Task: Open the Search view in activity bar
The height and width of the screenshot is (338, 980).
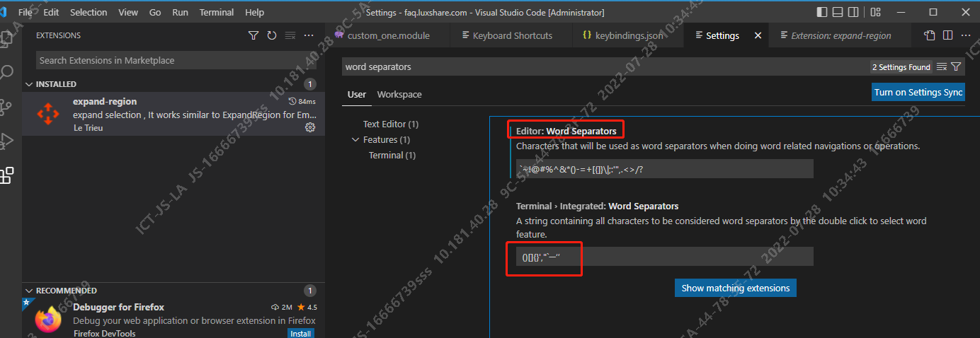Action: [6, 71]
